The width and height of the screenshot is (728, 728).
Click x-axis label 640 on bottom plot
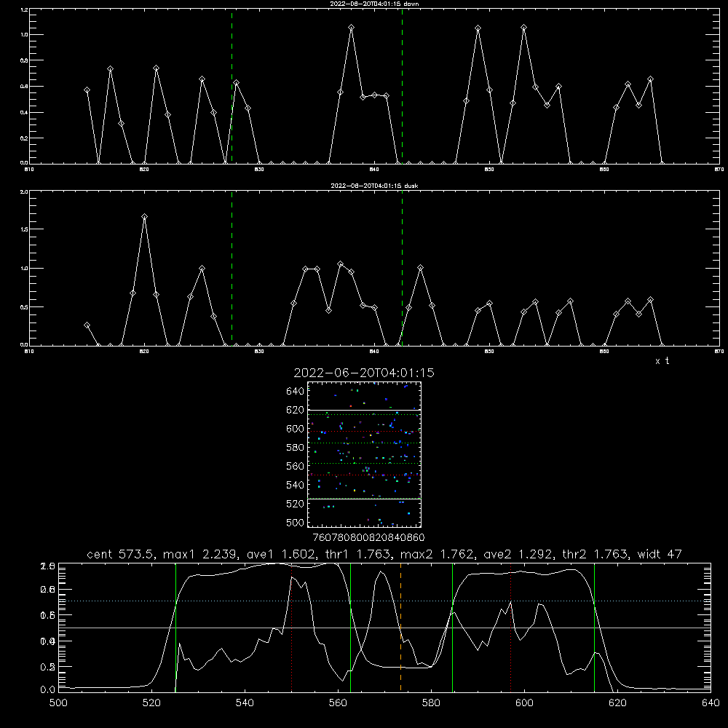click(711, 703)
